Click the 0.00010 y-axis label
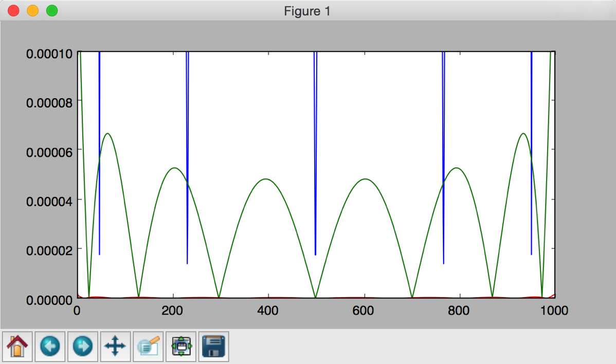 [x=49, y=53]
